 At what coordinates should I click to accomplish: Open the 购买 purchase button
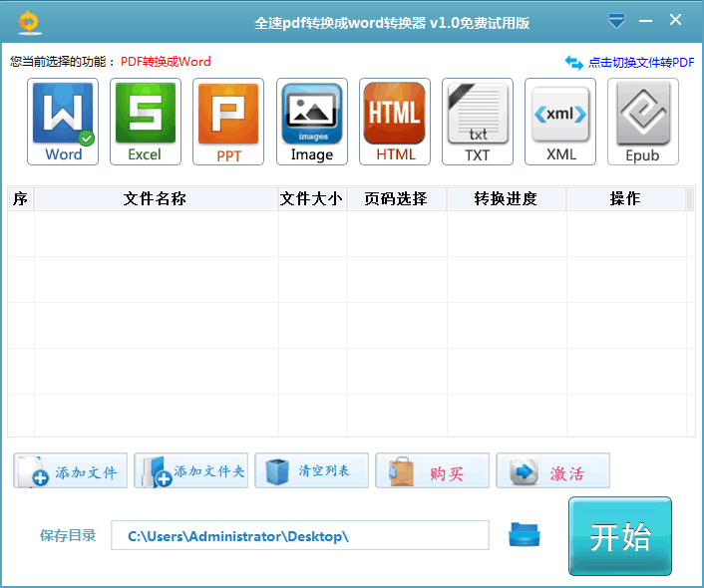click(x=432, y=471)
